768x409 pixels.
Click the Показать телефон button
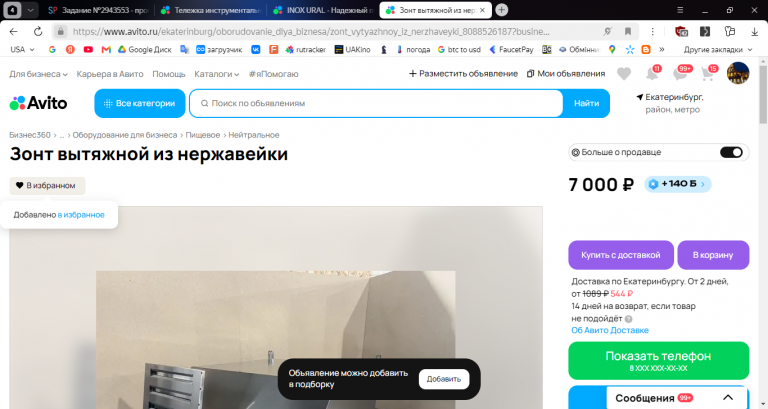click(658, 361)
